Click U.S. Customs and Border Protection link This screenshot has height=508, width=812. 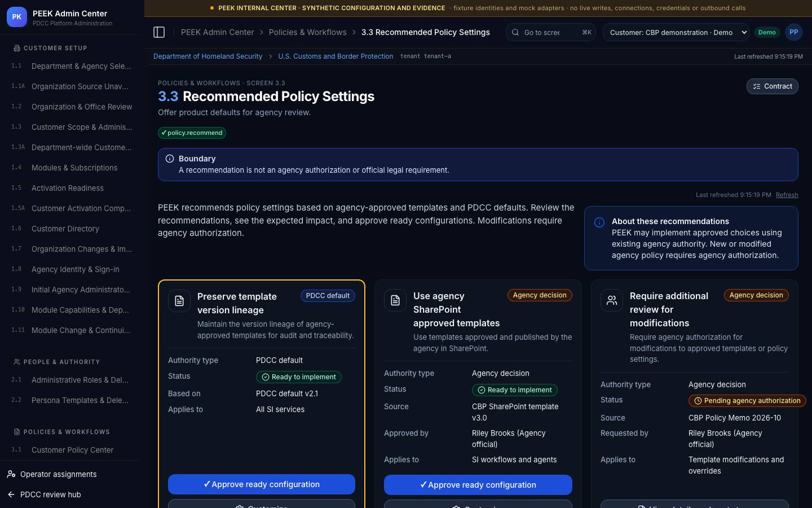pos(336,56)
